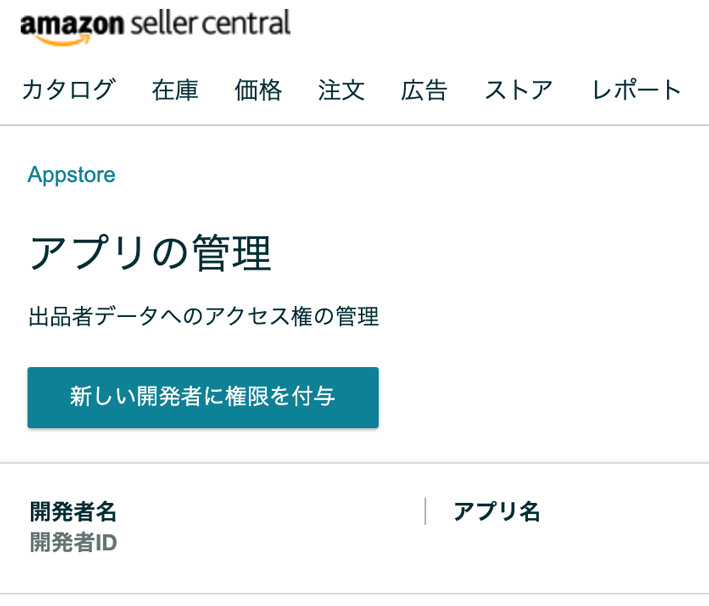Select the アプリ名 column header
This screenshot has width=709, height=606.
pyautogui.click(x=496, y=511)
